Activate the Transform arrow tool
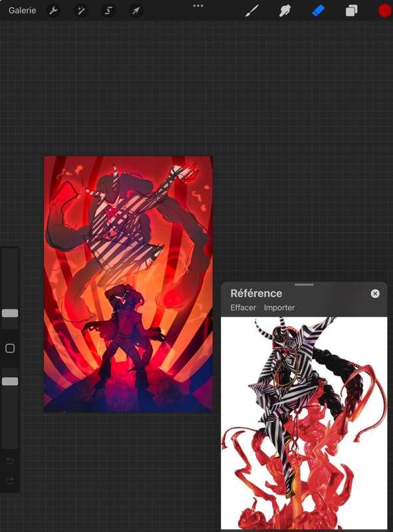 [x=136, y=11]
